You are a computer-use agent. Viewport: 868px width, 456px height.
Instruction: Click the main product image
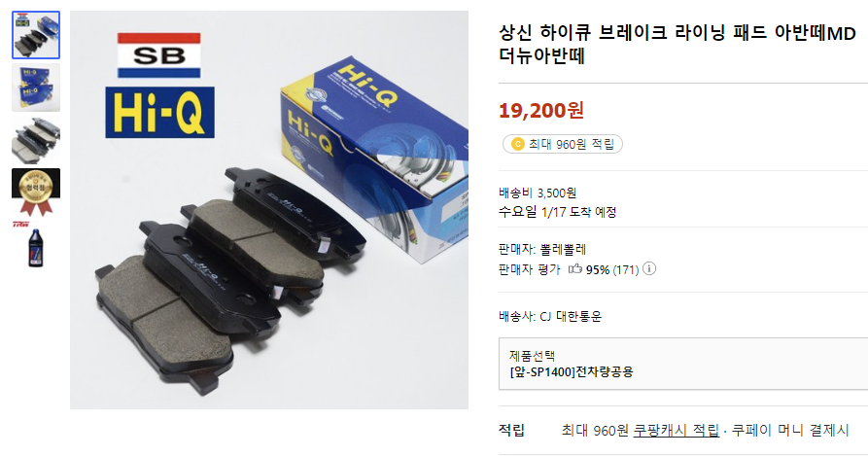pos(269,210)
